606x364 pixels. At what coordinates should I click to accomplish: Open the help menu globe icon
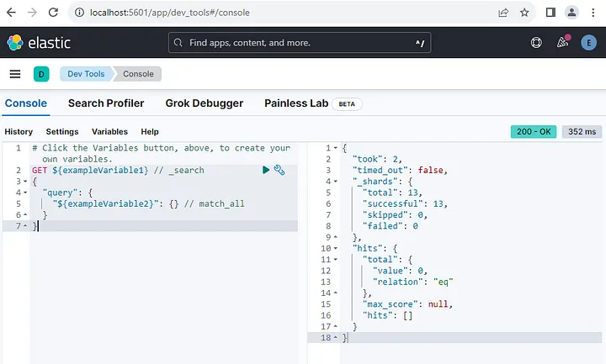tap(537, 42)
